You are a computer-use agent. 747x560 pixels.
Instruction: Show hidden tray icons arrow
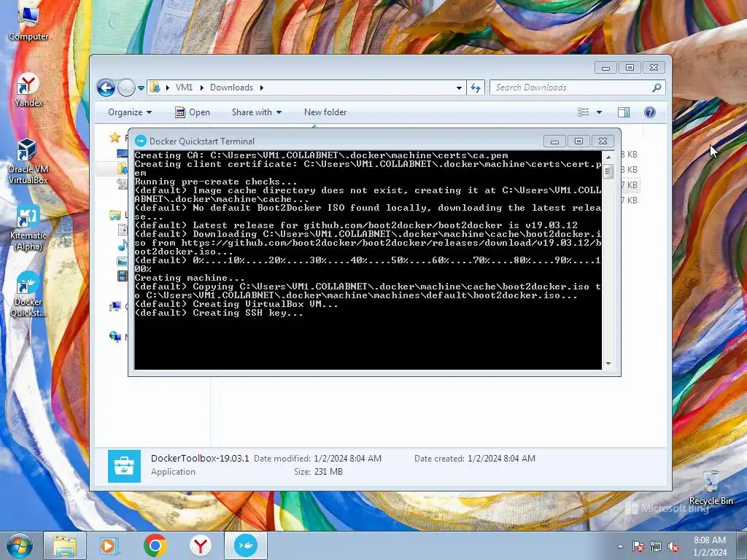pos(620,546)
